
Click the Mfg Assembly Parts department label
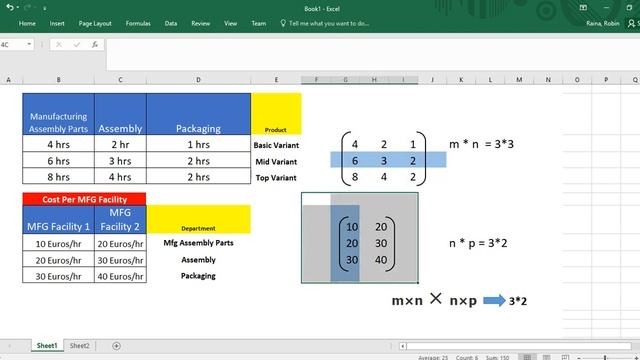point(198,243)
